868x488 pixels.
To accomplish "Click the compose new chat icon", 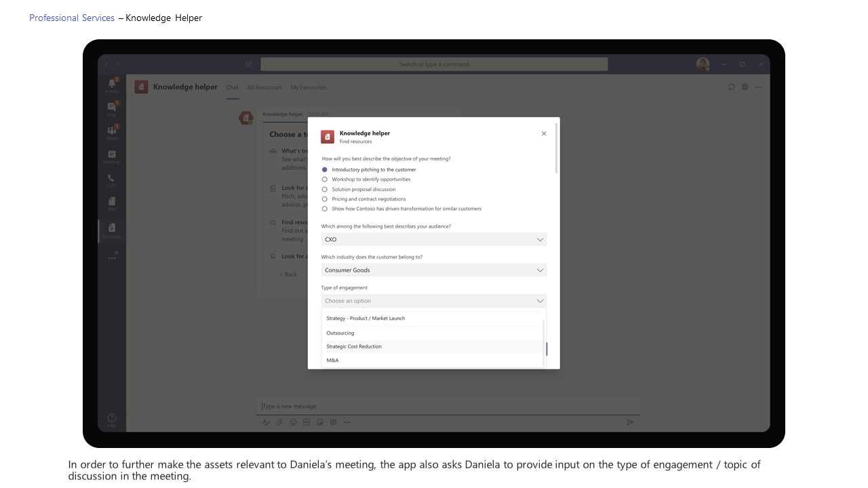I will [x=249, y=64].
